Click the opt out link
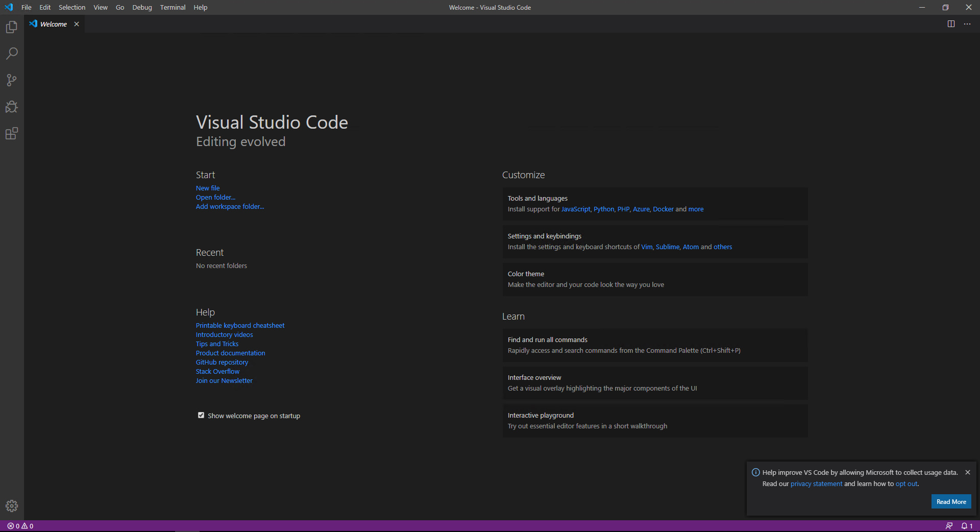 click(906, 483)
